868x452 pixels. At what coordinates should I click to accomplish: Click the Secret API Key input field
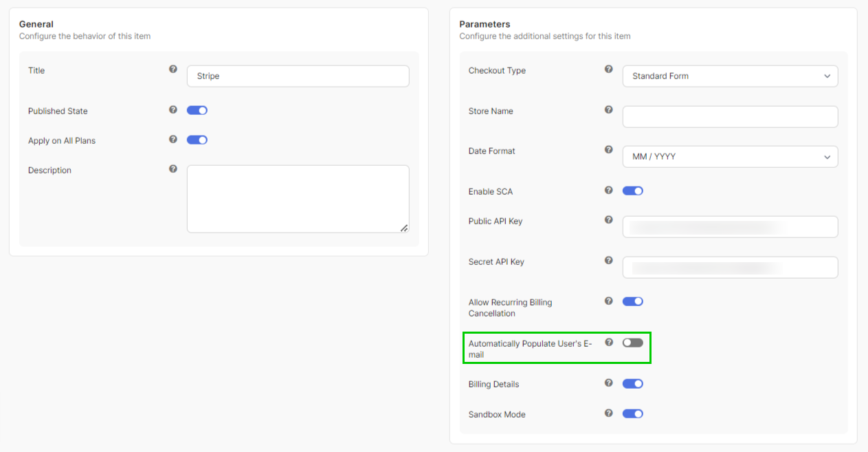(730, 268)
